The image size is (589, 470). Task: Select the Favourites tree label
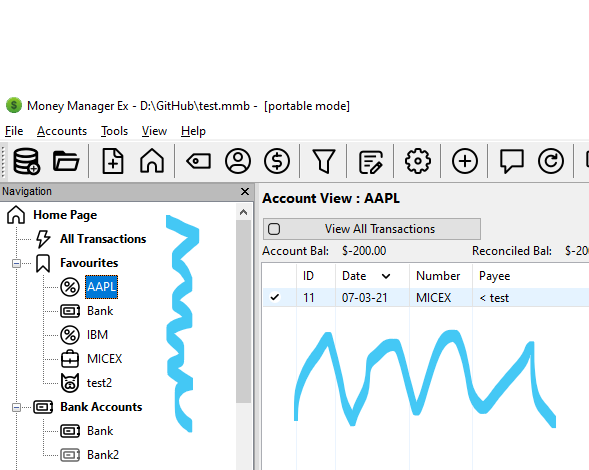point(89,263)
